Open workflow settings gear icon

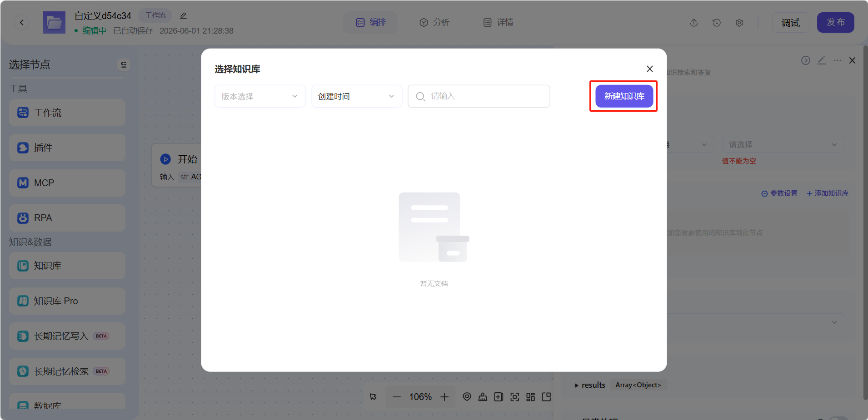pyautogui.click(x=739, y=23)
